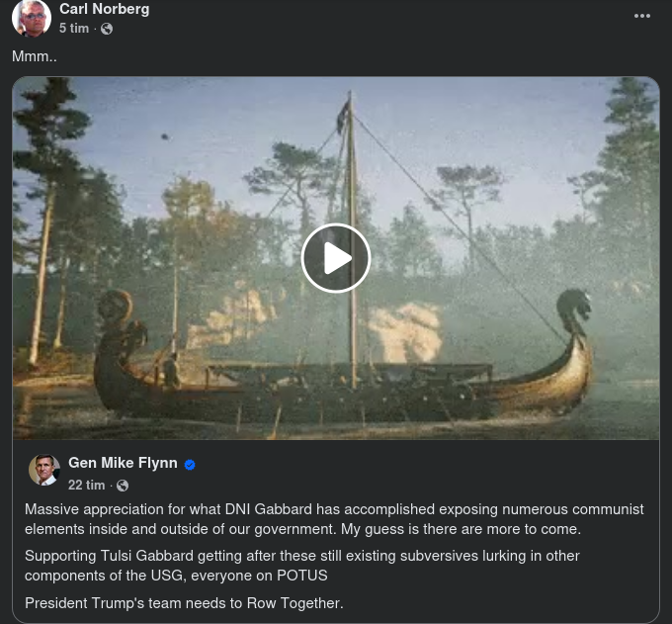Visit the Carl Norberg name link

tap(104, 9)
